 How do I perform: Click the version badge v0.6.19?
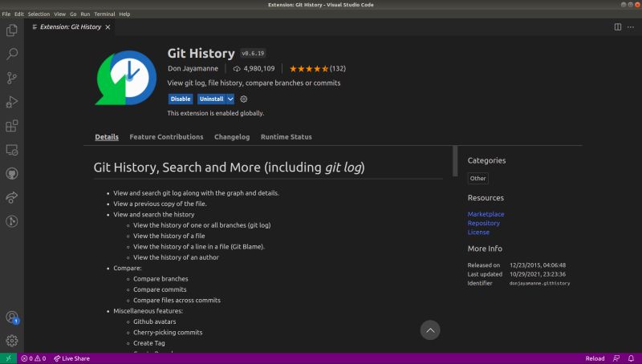click(x=253, y=54)
